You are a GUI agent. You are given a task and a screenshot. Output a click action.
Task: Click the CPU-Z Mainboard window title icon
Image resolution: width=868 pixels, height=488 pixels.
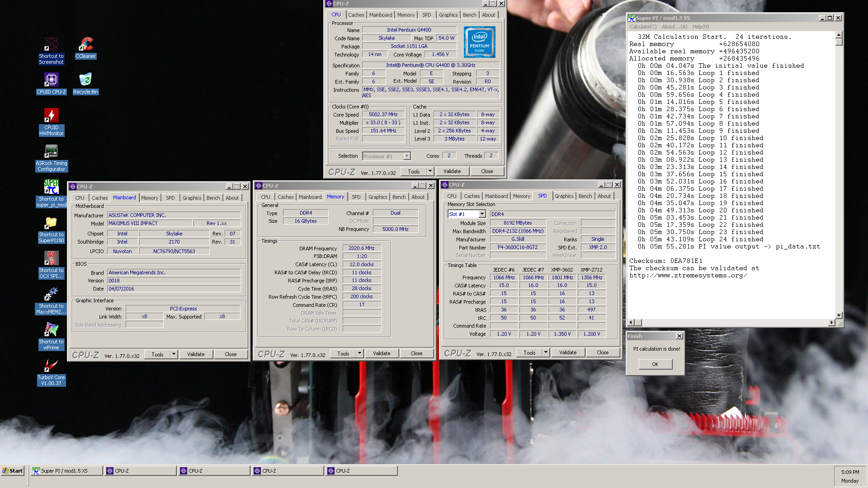pyautogui.click(x=73, y=186)
